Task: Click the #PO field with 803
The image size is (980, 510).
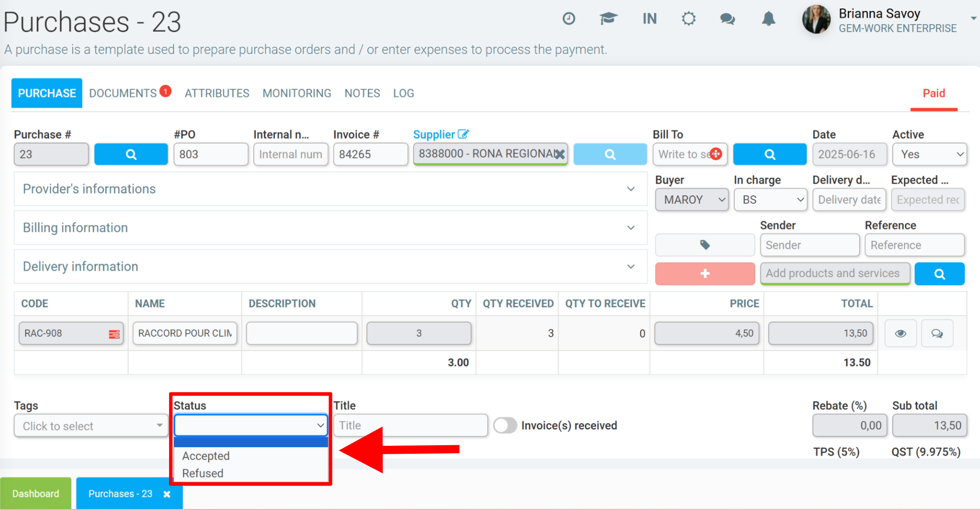Action: pyautogui.click(x=211, y=154)
